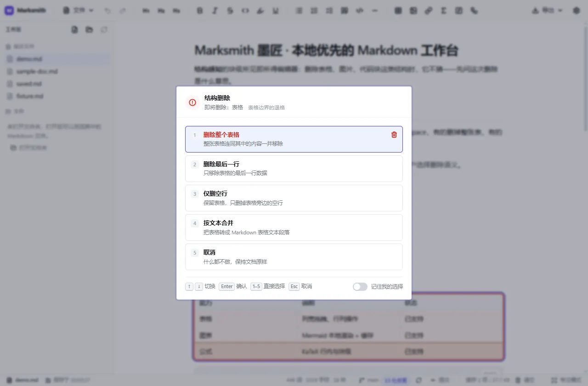The width and height of the screenshot is (588, 386).
Task: Click the vertical scrollbar at the right edge
Action: click(x=585, y=78)
